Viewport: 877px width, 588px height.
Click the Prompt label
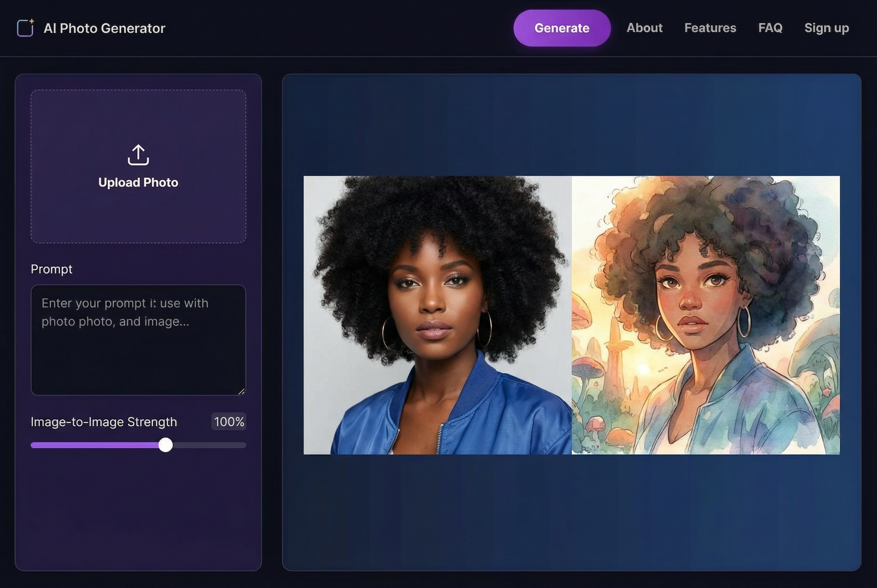pos(51,269)
